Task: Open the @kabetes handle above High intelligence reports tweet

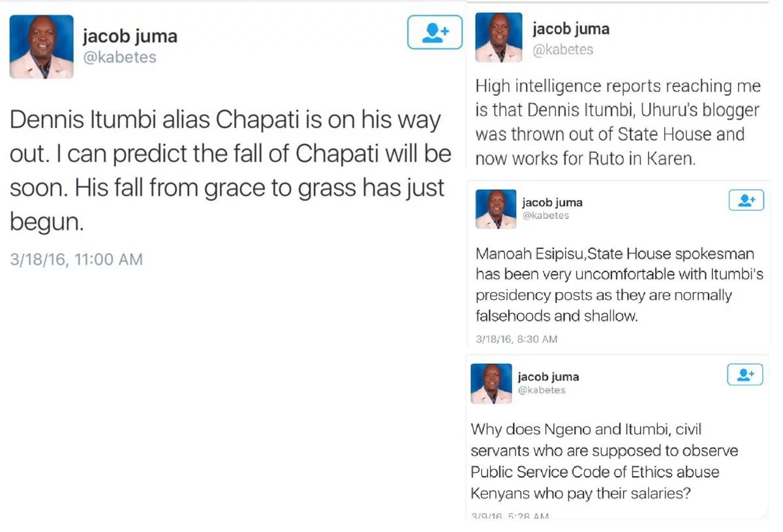Action: (x=563, y=50)
